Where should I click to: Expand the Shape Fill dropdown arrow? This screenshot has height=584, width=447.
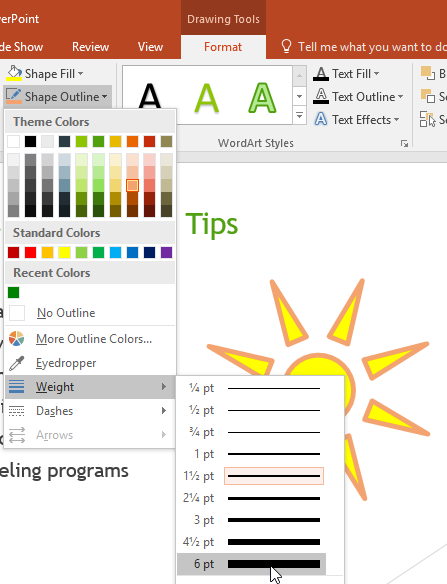pos(80,74)
